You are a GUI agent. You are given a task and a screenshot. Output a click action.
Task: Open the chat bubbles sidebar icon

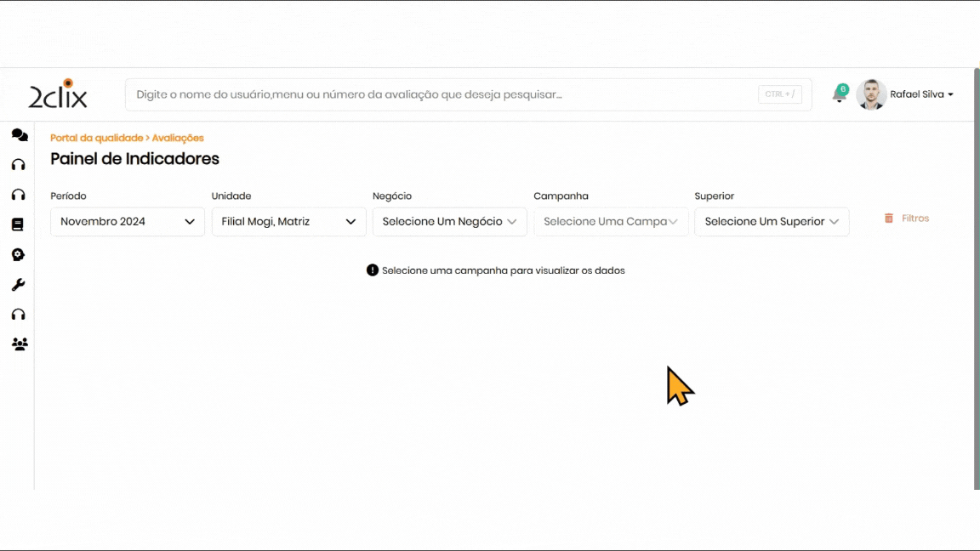coord(19,135)
